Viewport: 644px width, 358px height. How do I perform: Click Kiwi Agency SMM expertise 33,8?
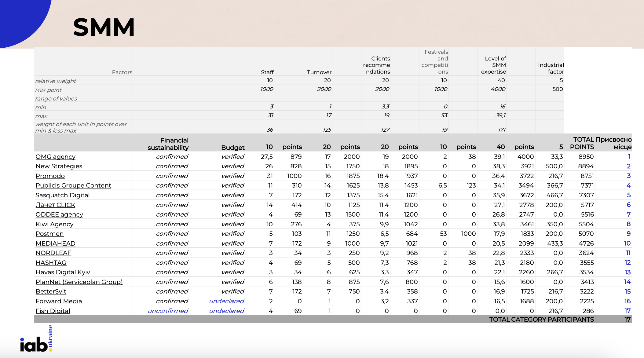coord(499,224)
